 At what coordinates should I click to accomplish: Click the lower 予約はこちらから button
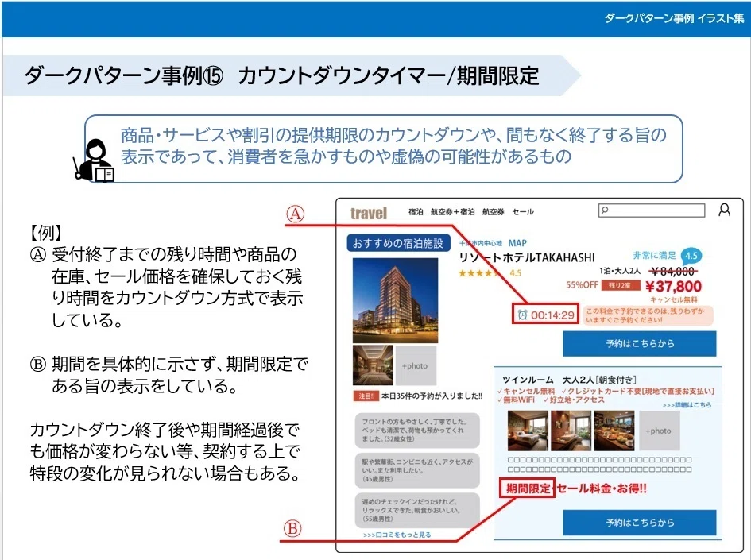(x=640, y=522)
